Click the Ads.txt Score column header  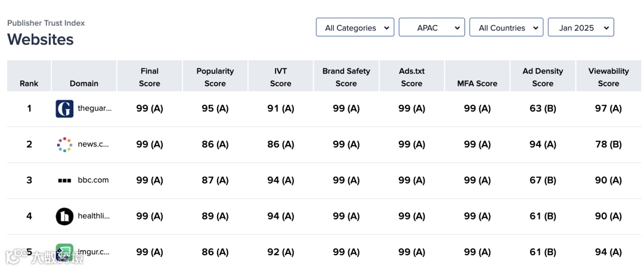[x=411, y=77]
